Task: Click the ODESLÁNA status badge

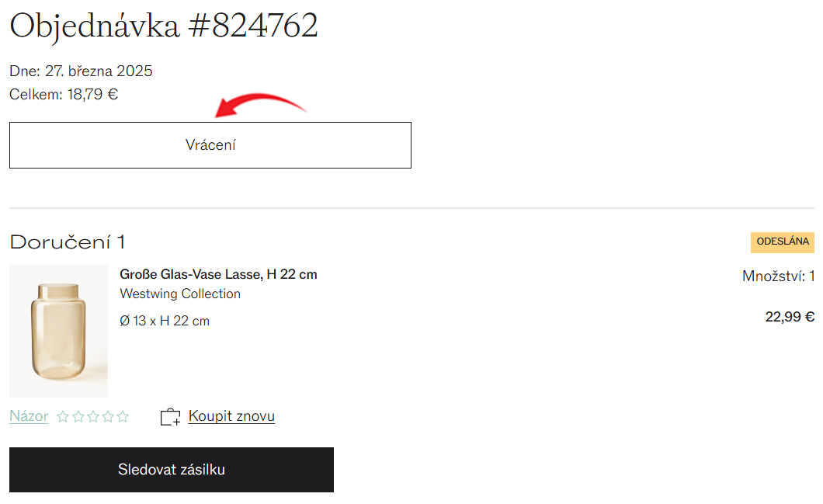Action: pos(782,242)
